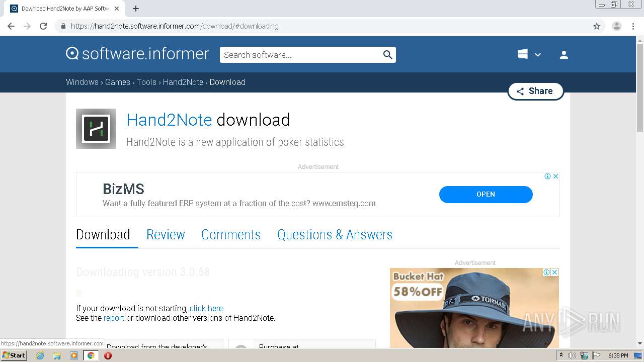
Task: Switch to the Comments tab
Action: pyautogui.click(x=231, y=235)
